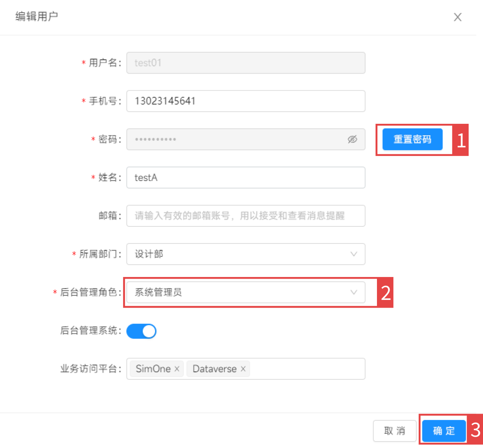The image size is (483, 448).
Task: Click the disabled 用户名 field
Action: pos(245,63)
